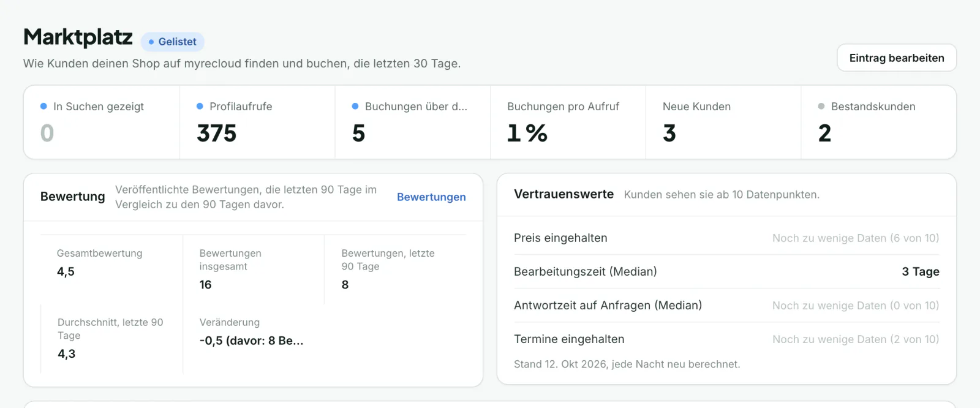The width and height of the screenshot is (980, 408).
Task: Open the Bewertungen link
Action: point(431,197)
